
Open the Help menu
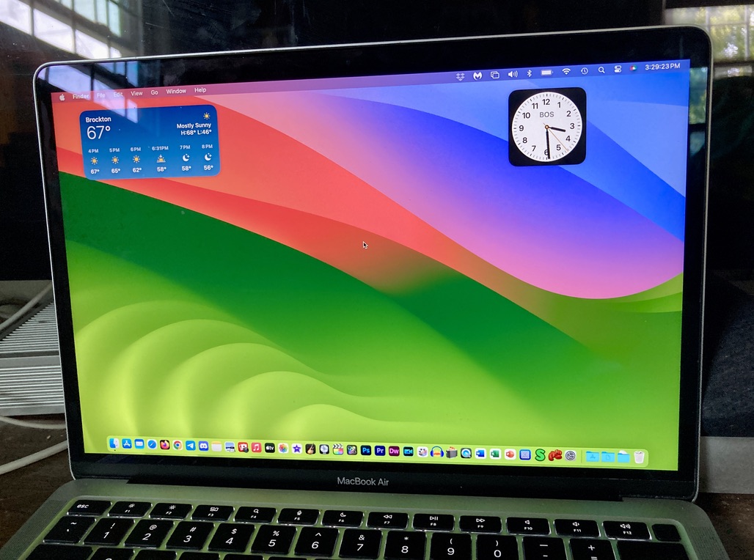(x=200, y=90)
